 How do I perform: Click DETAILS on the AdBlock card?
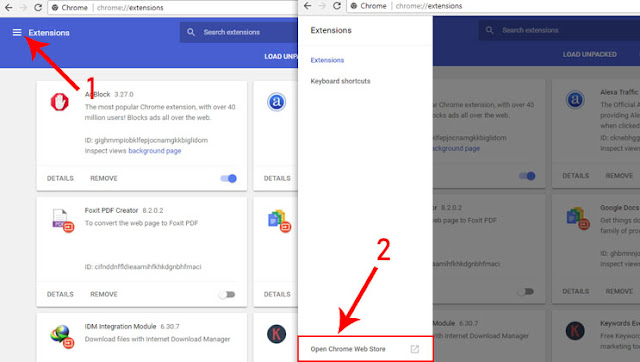point(60,178)
